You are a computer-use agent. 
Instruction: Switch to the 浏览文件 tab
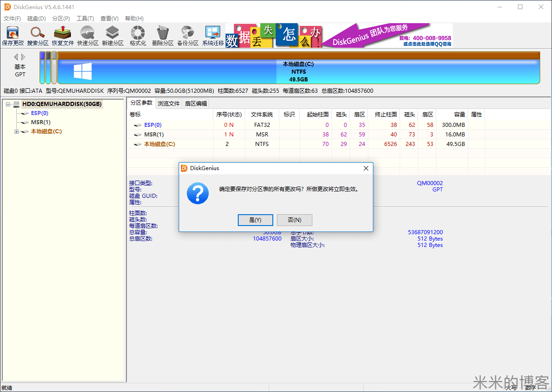click(169, 103)
